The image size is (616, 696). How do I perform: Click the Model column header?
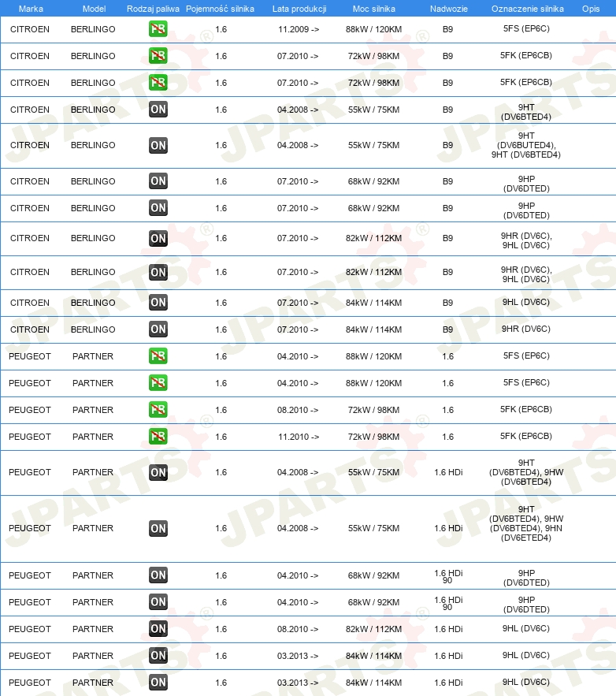[94, 9]
